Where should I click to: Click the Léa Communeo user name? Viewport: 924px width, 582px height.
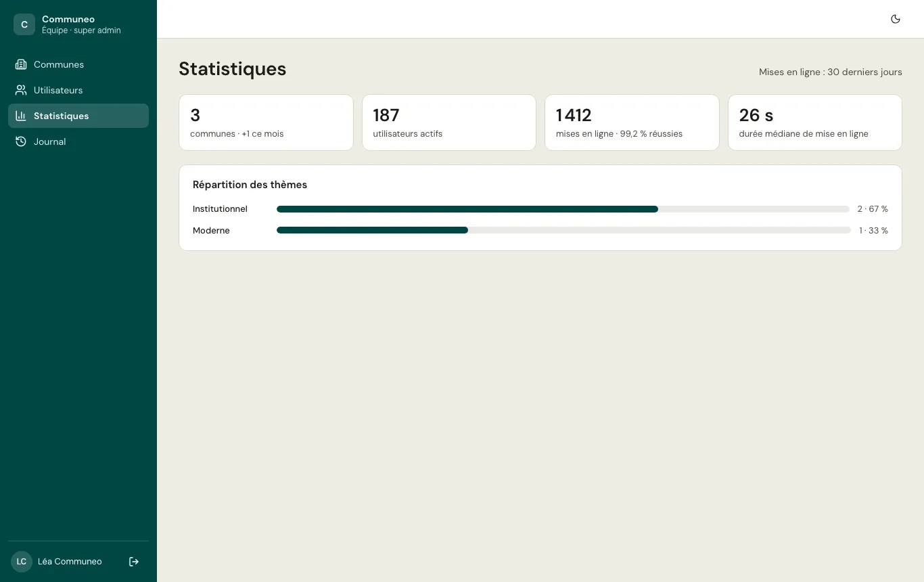[70, 562]
